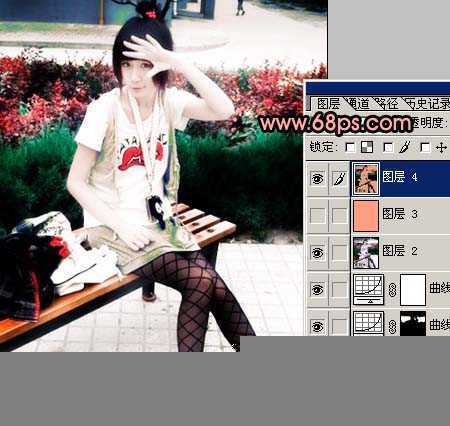Switch to the 图层 (Layers) tab
This screenshot has height=426, width=450.
(328, 104)
